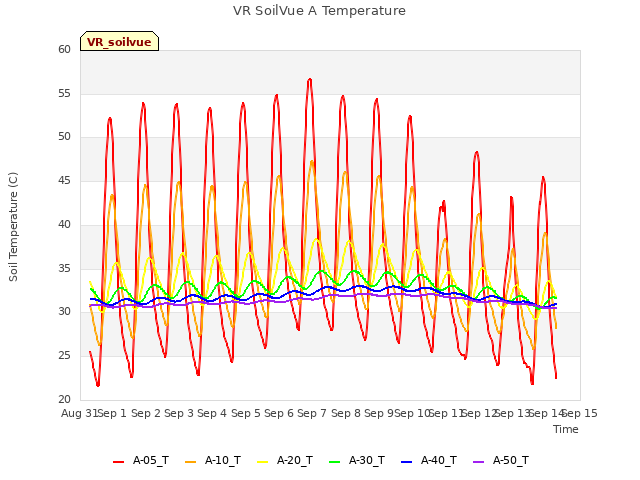
Task: Click the chart title VR SoilVue A Temperature
Action: coord(319,11)
